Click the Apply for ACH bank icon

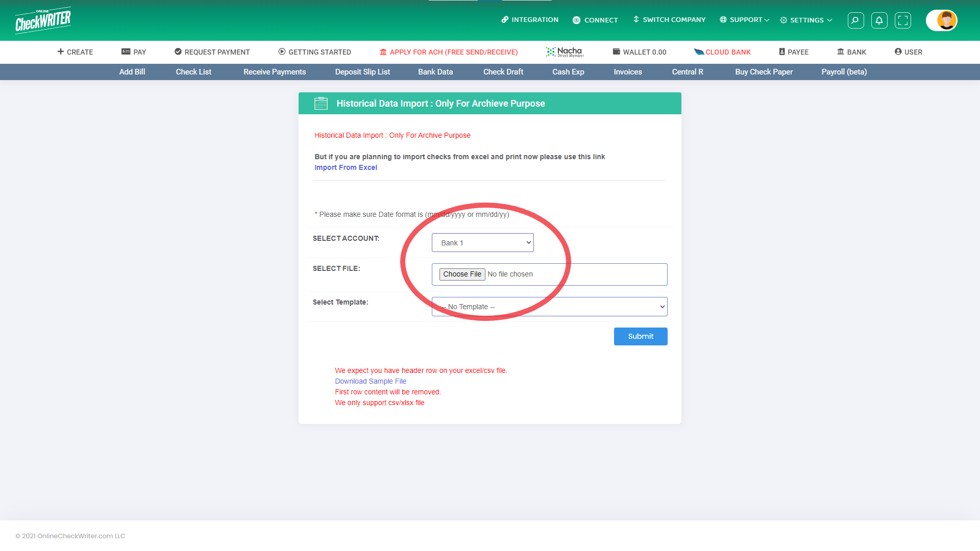pos(383,52)
